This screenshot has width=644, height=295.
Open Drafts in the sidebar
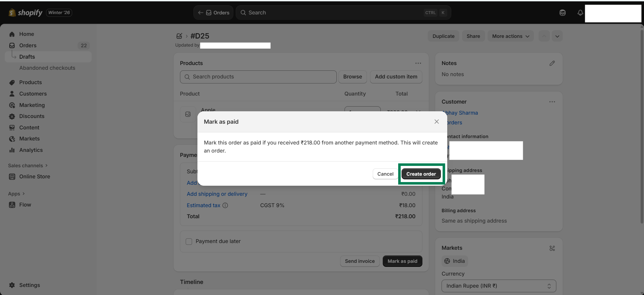tap(27, 57)
